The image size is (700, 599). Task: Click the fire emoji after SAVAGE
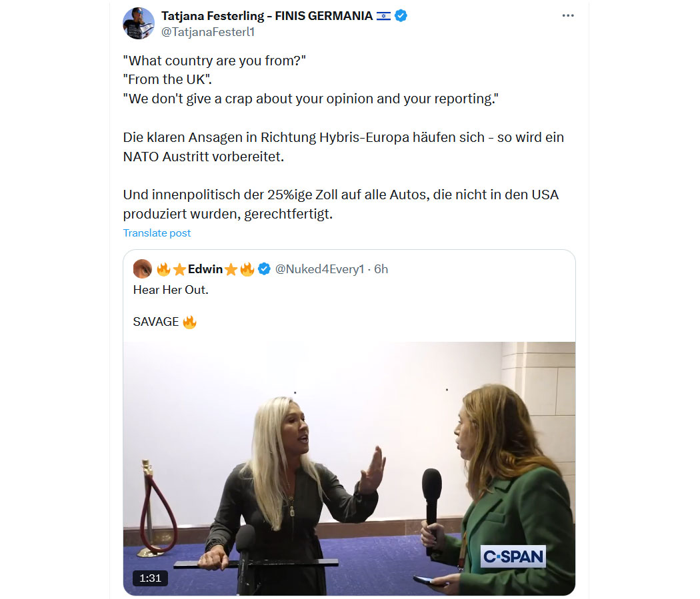pyautogui.click(x=189, y=322)
